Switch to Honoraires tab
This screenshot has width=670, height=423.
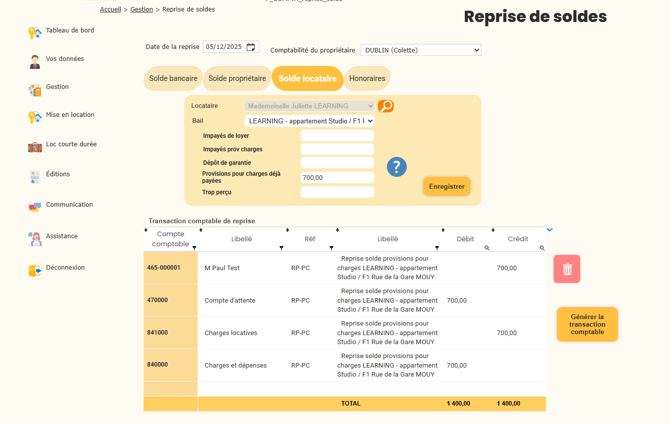367,78
